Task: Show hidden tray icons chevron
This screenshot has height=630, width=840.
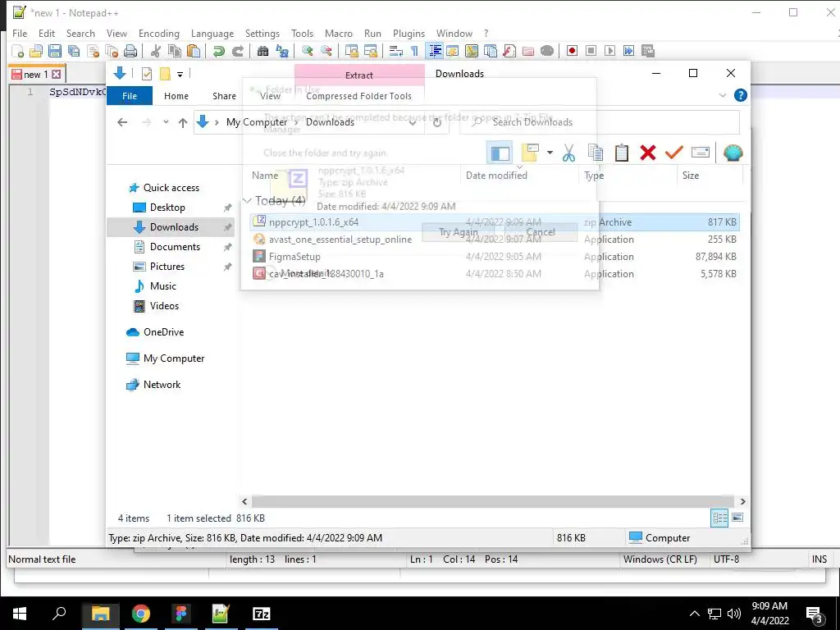Action: [x=694, y=614]
